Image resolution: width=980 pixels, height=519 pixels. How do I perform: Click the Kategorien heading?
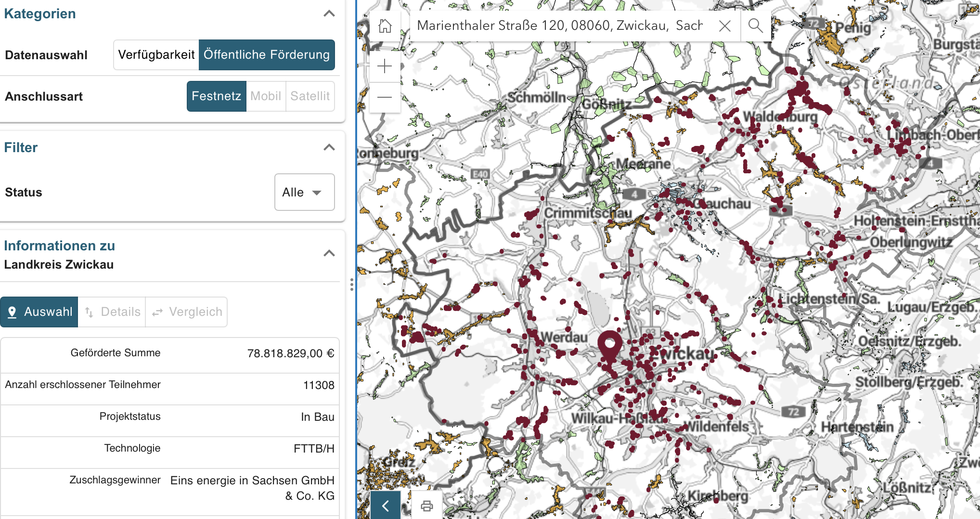[x=40, y=13]
